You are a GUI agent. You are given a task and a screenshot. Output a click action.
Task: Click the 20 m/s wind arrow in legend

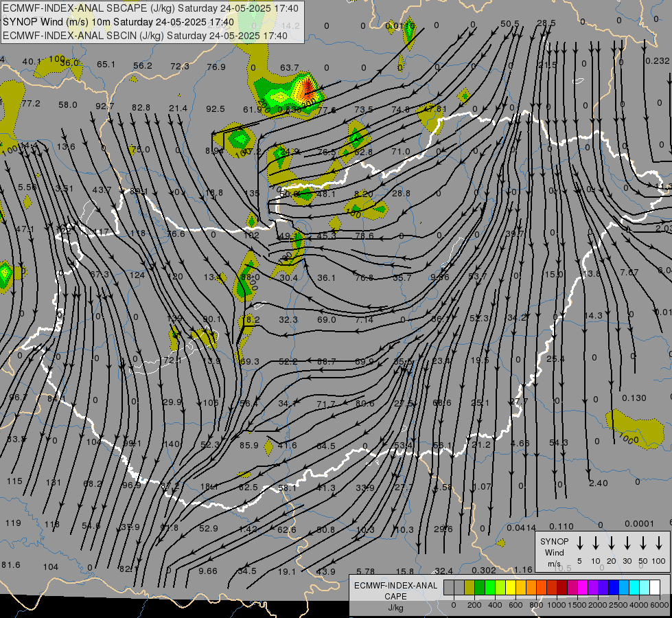[x=611, y=543]
